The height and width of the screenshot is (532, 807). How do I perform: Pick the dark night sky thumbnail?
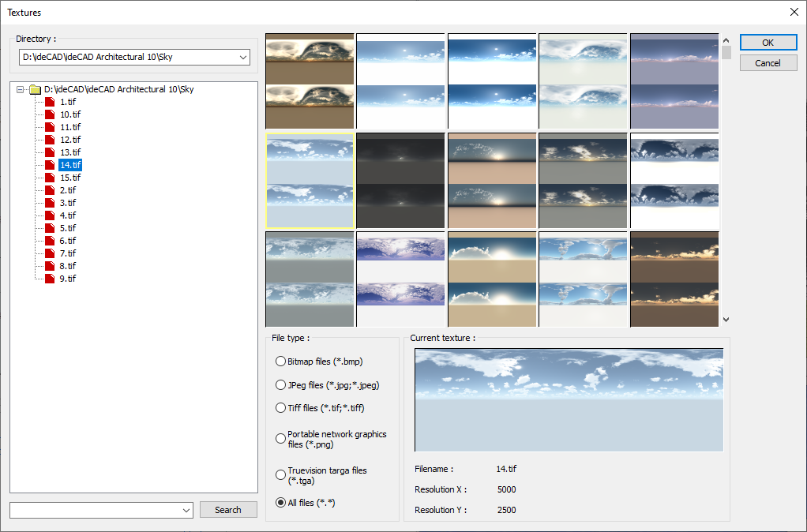coord(401,180)
